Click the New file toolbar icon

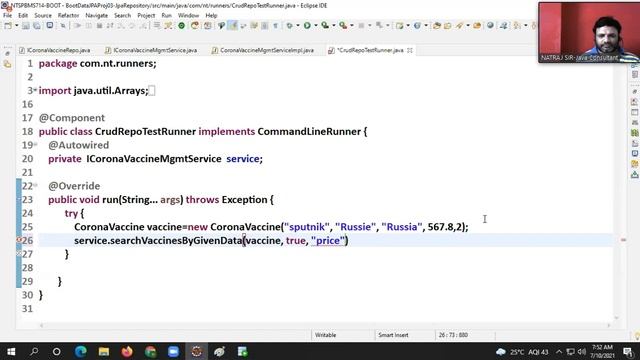pos(8,26)
